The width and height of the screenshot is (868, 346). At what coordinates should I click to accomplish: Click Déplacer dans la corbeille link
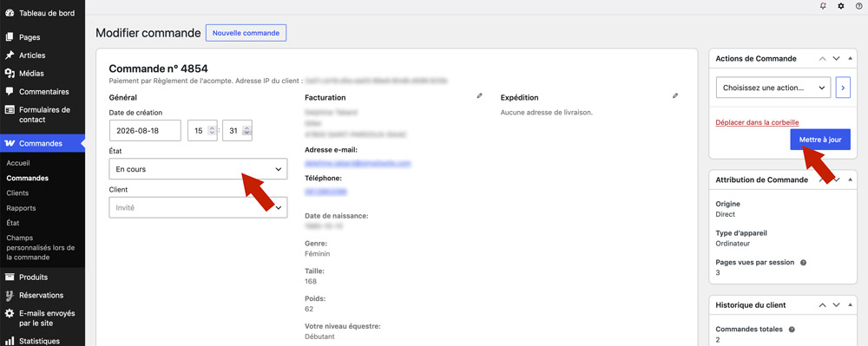click(x=757, y=122)
